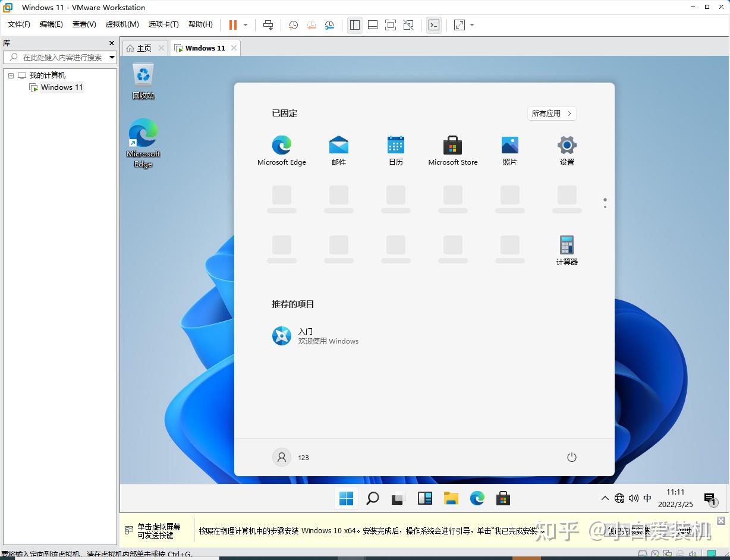Switch the Chinese input method indicator

647,498
